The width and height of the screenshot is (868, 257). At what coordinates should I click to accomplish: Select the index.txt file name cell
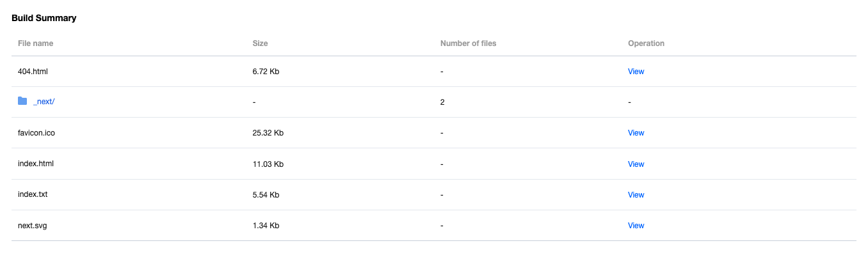(x=33, y=194)
